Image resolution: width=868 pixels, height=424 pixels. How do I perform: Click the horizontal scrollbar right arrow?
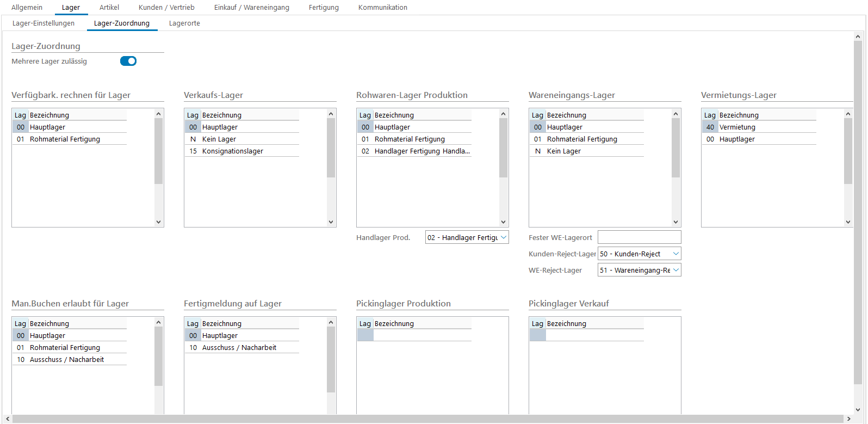click(x=849, y=419)
